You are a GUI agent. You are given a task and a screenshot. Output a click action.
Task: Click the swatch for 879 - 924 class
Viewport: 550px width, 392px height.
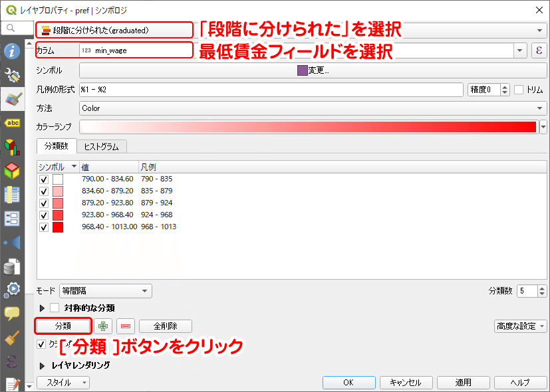[58, 203]
